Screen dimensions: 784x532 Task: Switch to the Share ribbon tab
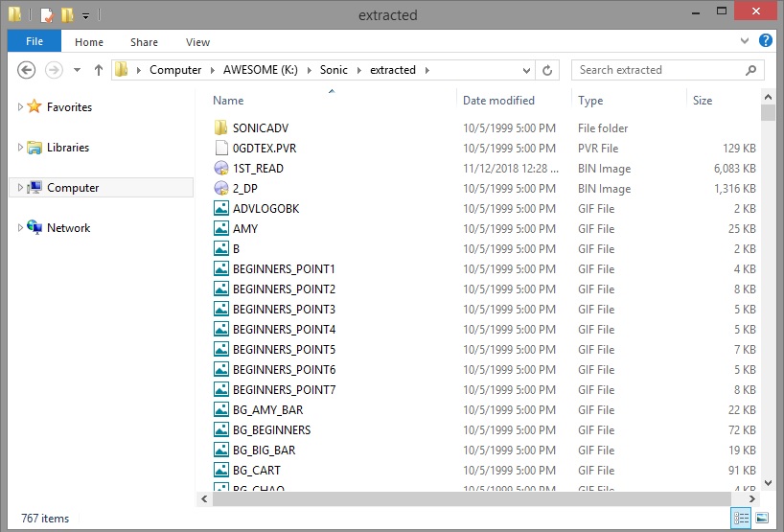tap(144, 42)
